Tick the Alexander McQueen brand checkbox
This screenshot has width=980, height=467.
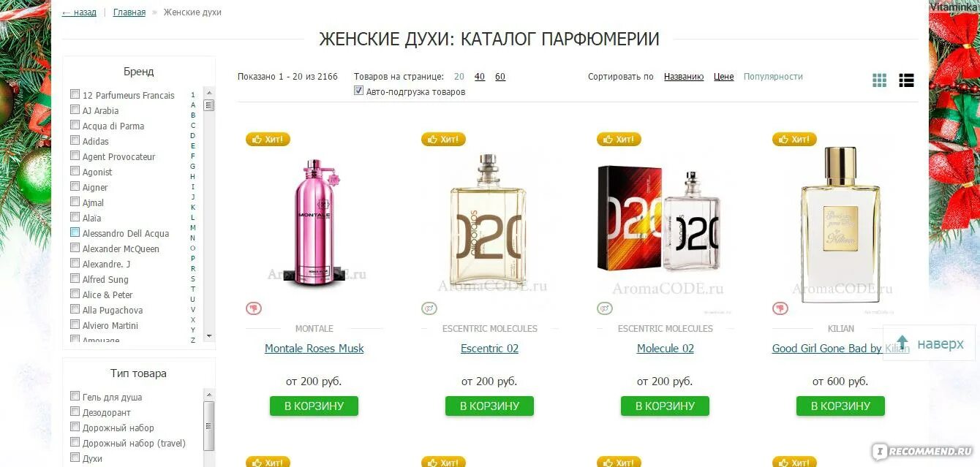75,248
